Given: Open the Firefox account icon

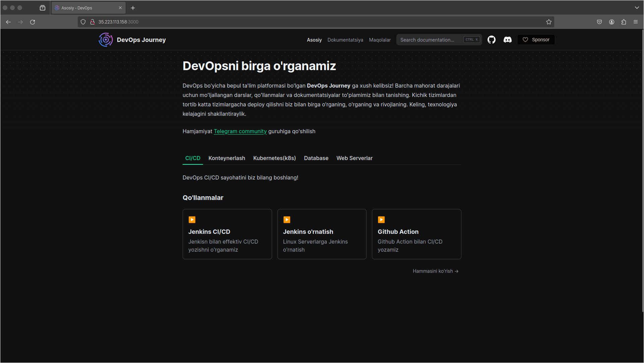Looking at the screenshot, I should click(x=611, y=22).
